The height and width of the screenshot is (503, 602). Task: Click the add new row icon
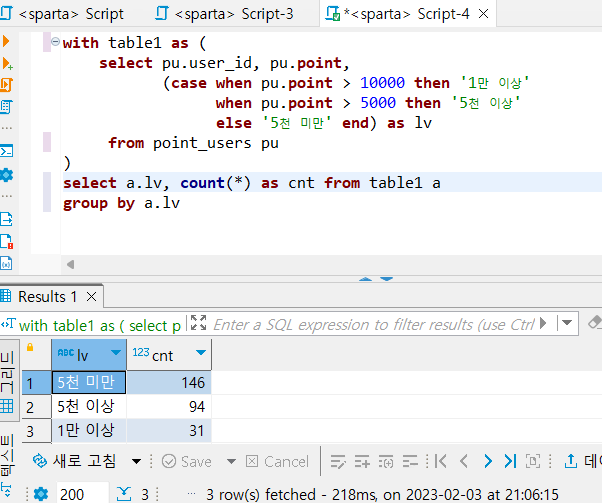362,461
